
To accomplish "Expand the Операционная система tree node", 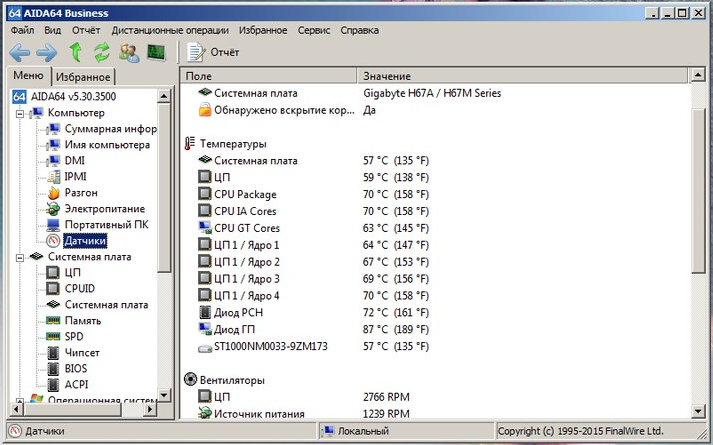I will [20, 401].
